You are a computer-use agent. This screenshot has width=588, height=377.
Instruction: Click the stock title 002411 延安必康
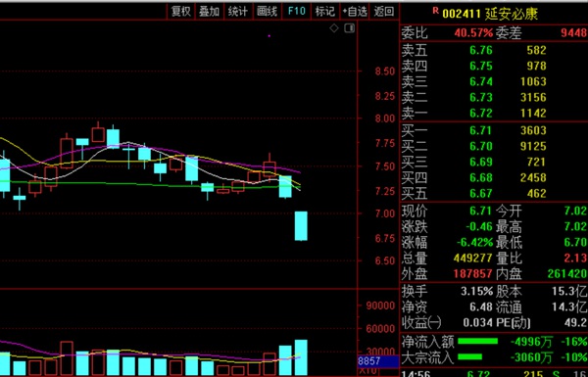(490, 14)
